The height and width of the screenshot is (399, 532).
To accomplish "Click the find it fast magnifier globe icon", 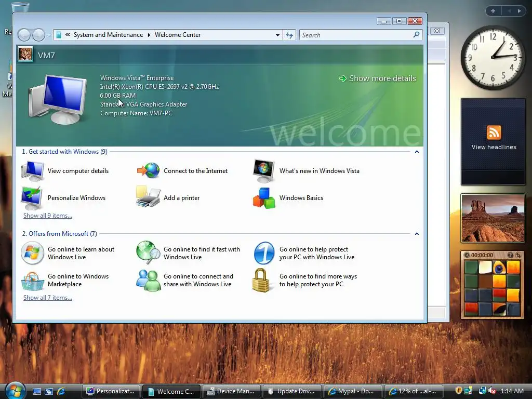I will 148,252.
